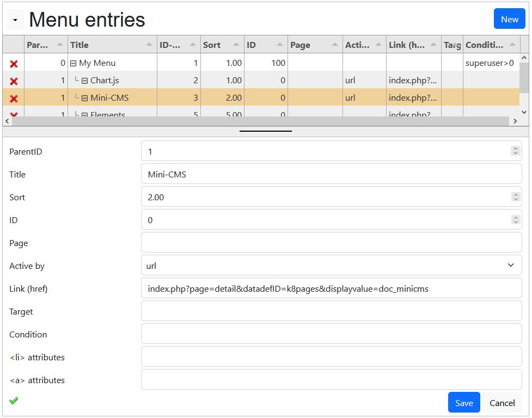Delete the My Menu row via red X
Image resolution: width=532 pixels, height=418 pixels.
pos(14,64)
